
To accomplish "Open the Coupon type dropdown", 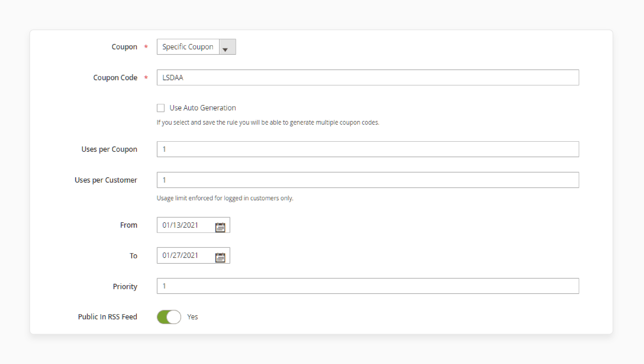I will coord(196,47).
